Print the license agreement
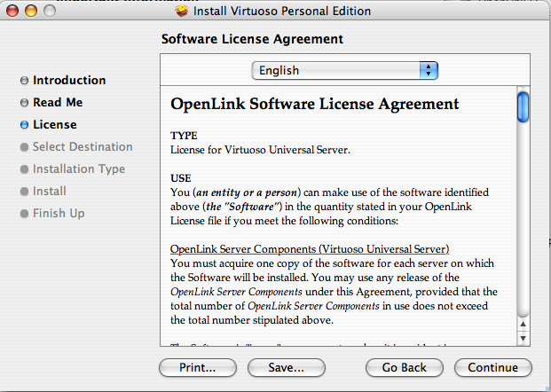Screen dimensions: 551x392 [198, 367]
